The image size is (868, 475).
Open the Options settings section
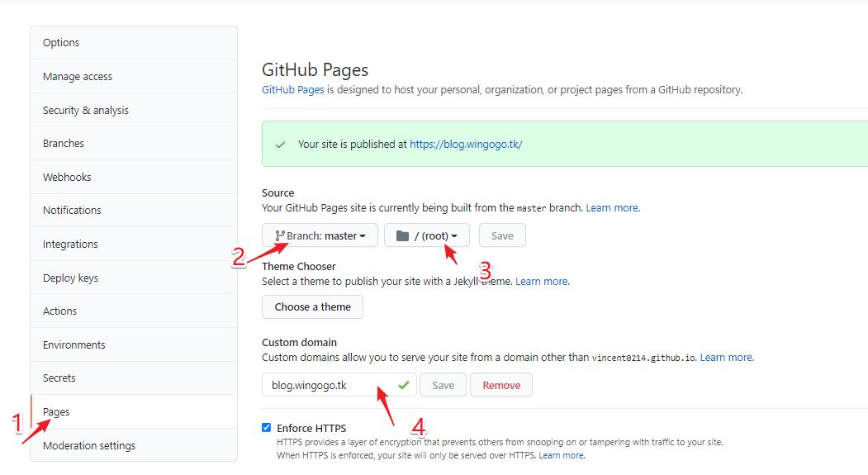pos(61,43)
